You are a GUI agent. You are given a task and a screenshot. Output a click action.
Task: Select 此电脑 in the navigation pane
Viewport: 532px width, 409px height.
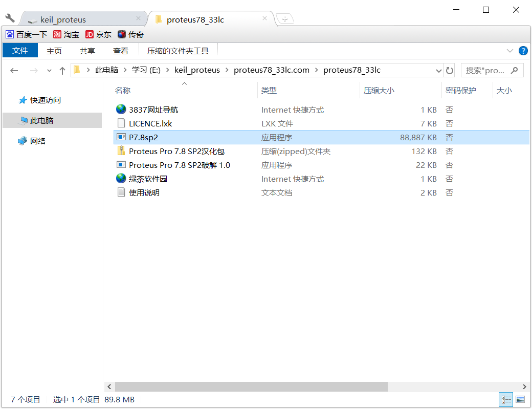click(52, 120)
